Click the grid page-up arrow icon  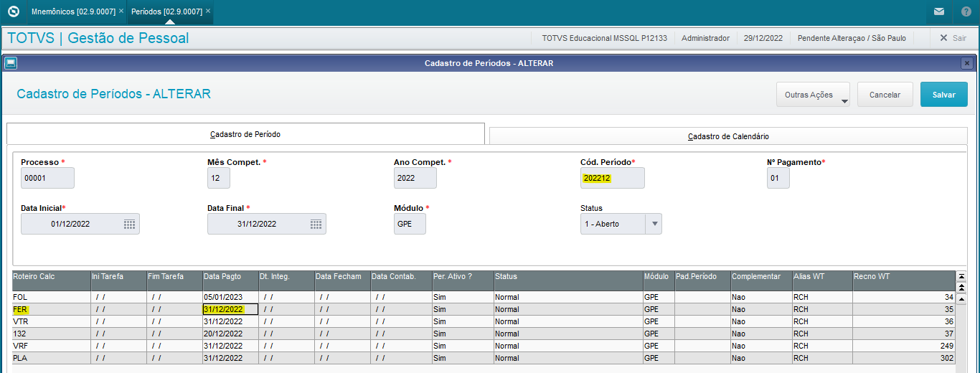tap(961, 287)
